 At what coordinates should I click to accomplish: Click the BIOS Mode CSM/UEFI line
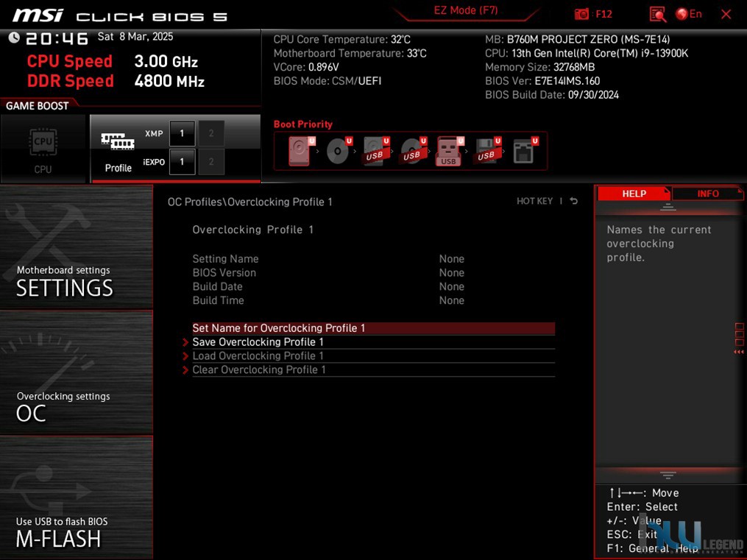[x=328, y=81]
